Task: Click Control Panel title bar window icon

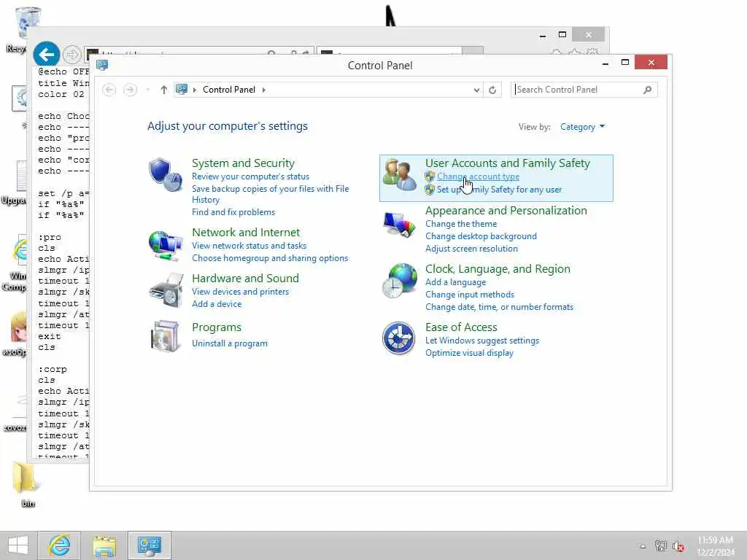Action: pos(102,65)
